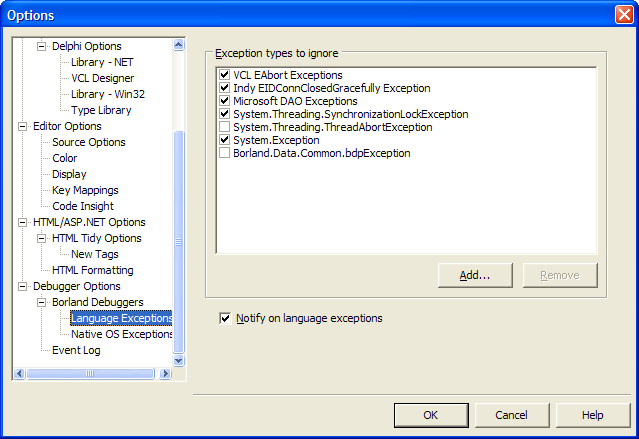Select Source Options in tree

[89, 142]
